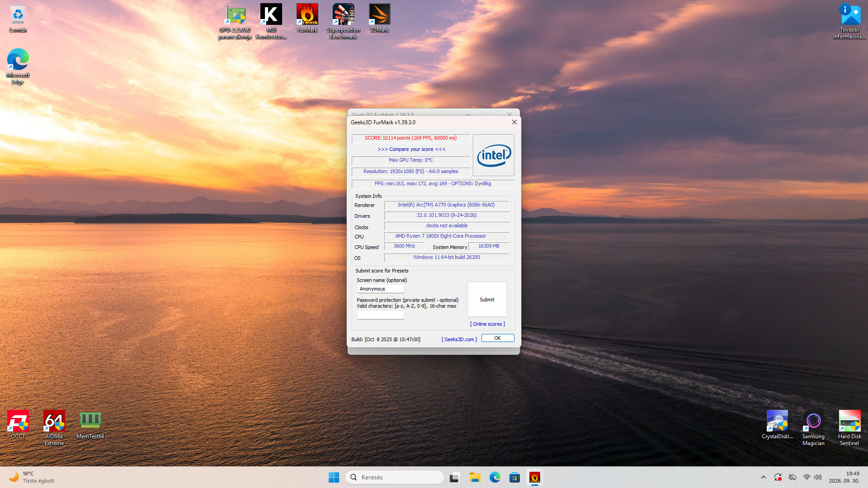The width and height of the screenshot is (868, 488).
Task: Launch GPU-Z desktop shortcut
Action: pyautogui.click(x=235, y=21)
